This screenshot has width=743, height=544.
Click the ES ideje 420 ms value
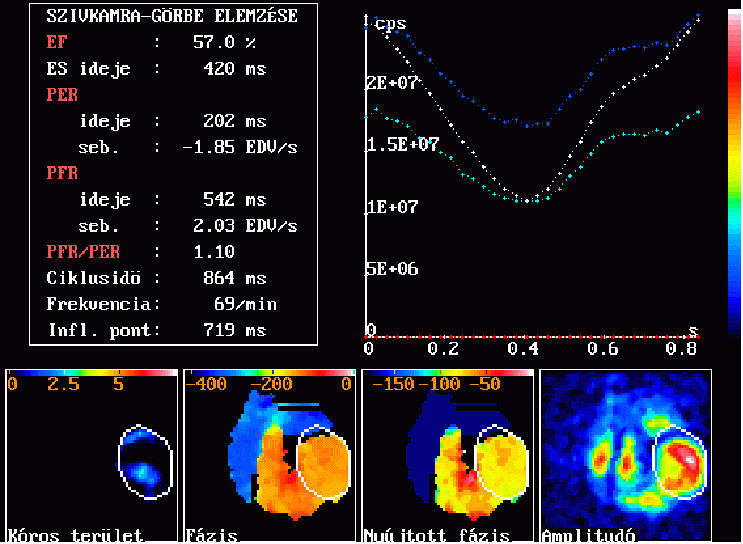(228, 69)
